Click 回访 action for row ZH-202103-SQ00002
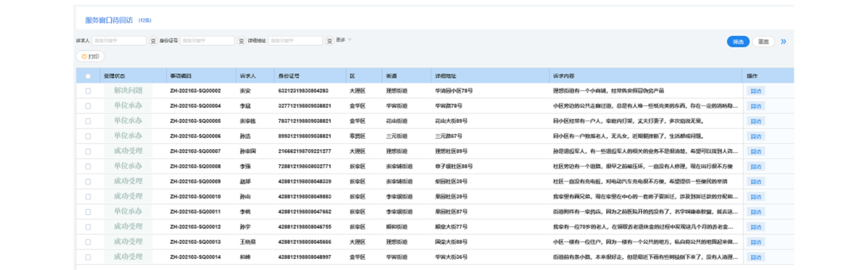The image size is (868, 270). click(755, 91)
